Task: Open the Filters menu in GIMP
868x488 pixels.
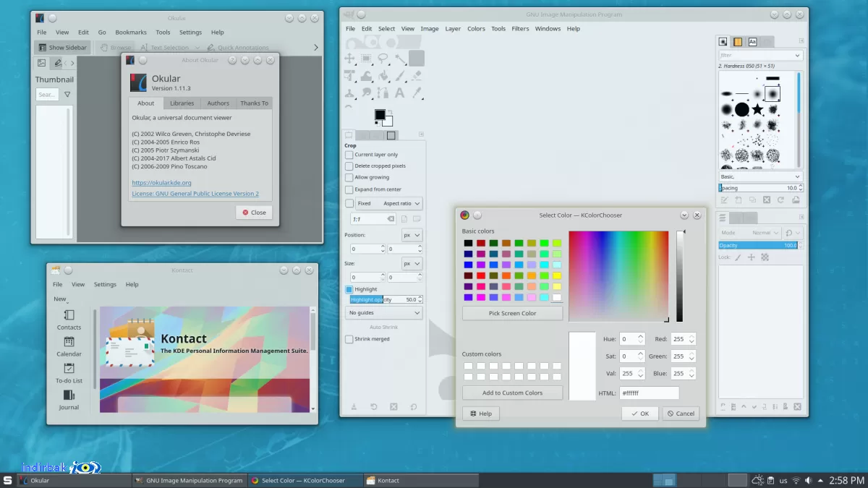Action: [x=520, y=29]
